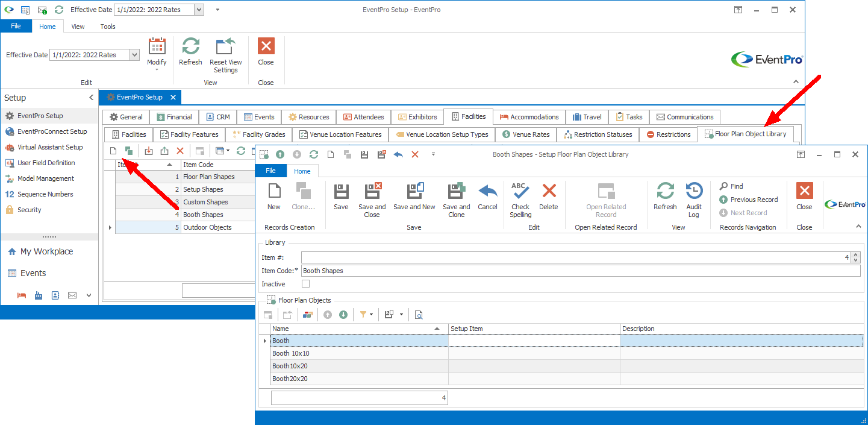
Task: Click New page icon in library grid toolbar
Action: (x=113, y=151)
